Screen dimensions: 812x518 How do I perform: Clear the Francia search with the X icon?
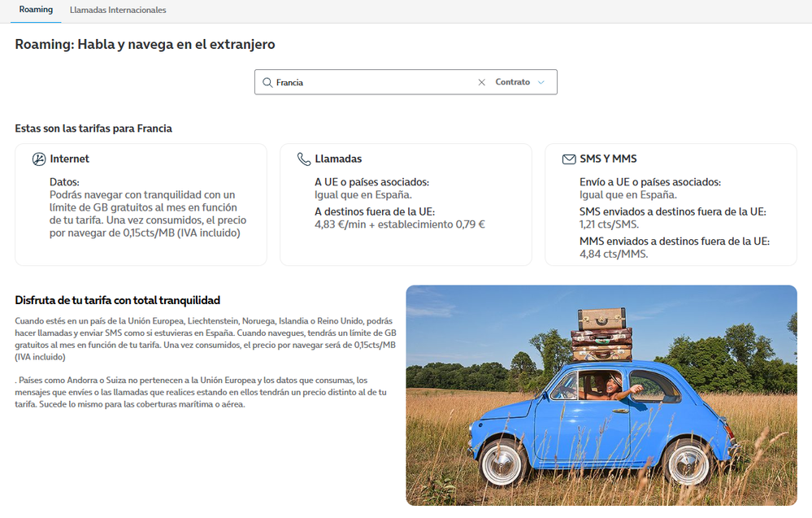point(481,82)
